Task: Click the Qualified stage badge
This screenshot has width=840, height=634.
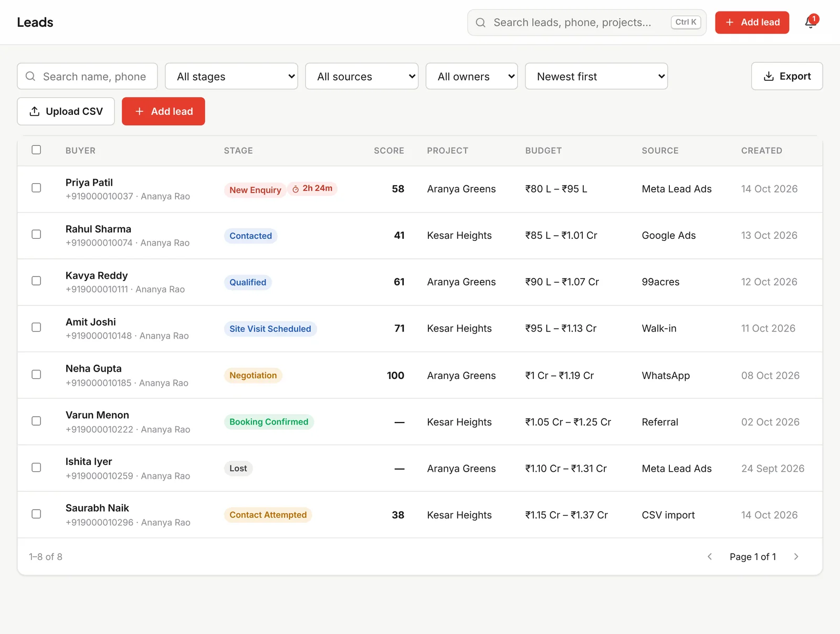Action: click(248, 282)
